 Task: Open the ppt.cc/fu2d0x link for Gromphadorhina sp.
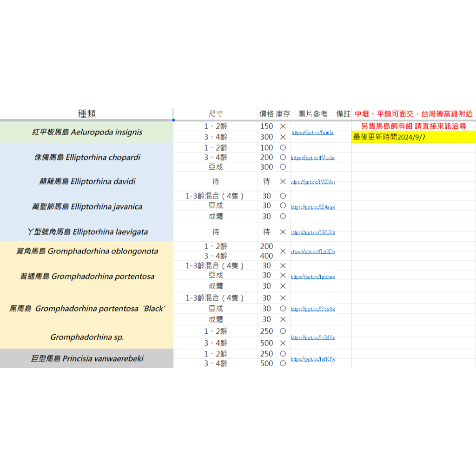(313, 337)
